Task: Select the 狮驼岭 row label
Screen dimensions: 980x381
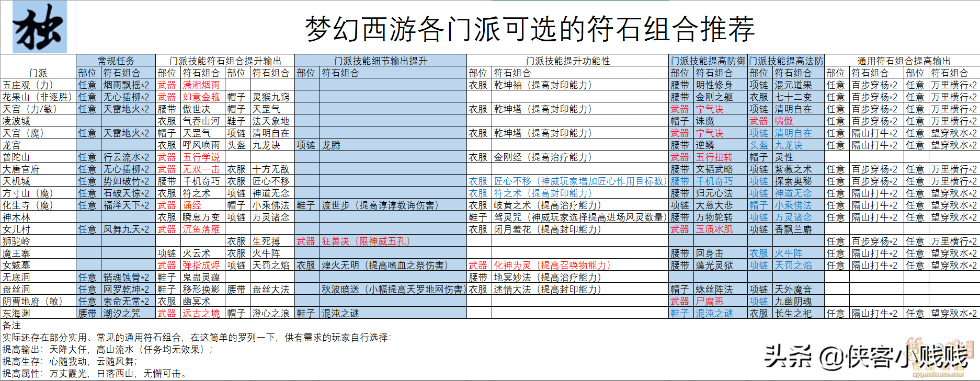Action: point(38,241)
